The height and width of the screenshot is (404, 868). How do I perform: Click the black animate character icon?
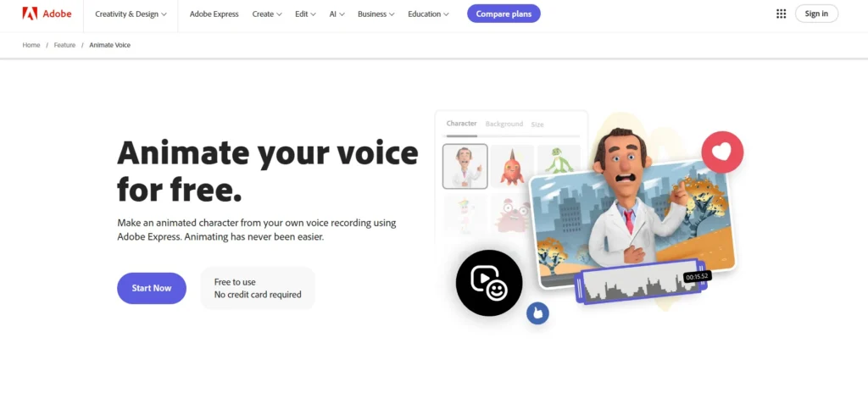(x=489, y=283)
